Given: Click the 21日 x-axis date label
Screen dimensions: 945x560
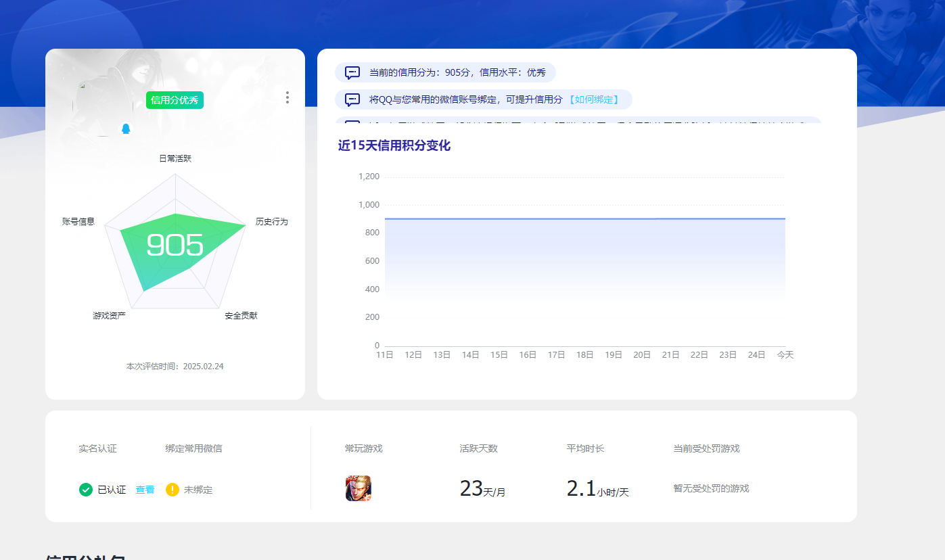Looking at the screenshot, I should coord(670,355).
